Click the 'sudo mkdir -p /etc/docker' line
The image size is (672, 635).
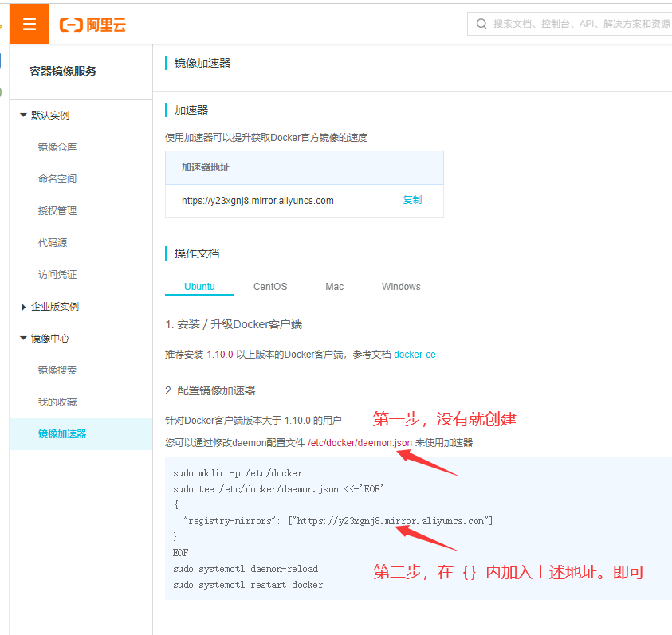[x=238, y=473]
